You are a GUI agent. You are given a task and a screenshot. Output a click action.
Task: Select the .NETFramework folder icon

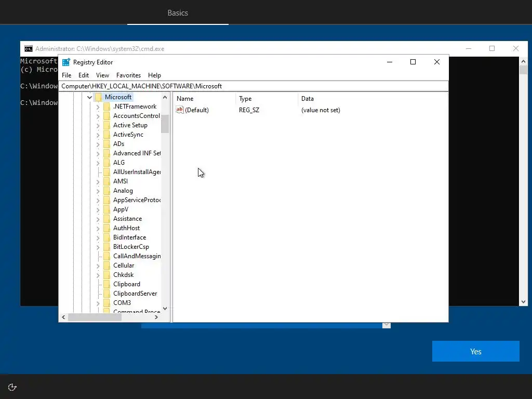tap(107, 107)
